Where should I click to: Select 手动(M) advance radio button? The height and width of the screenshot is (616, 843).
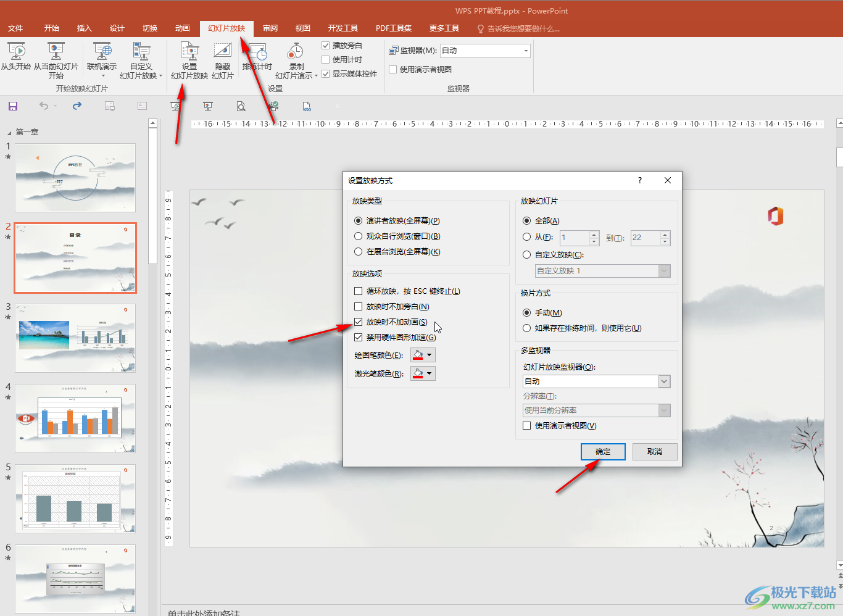click(526, 312)
